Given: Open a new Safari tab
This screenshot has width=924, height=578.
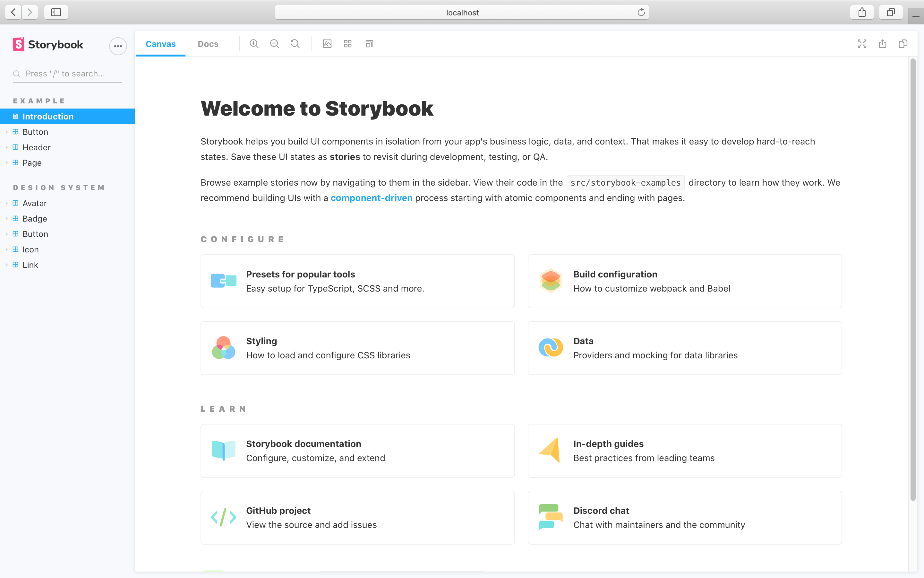Looking at the screenshot, I should (x=916, y=16).
